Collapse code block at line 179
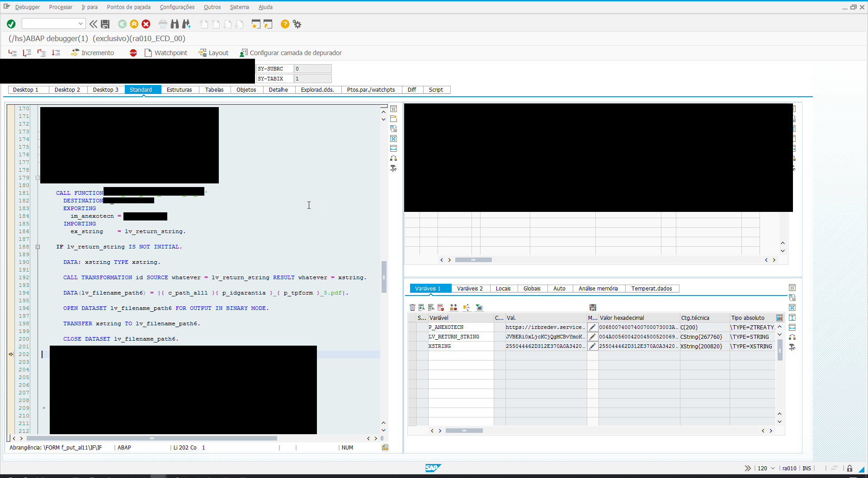The height and width of the screenshot is (478, 868). pos(38,178)
